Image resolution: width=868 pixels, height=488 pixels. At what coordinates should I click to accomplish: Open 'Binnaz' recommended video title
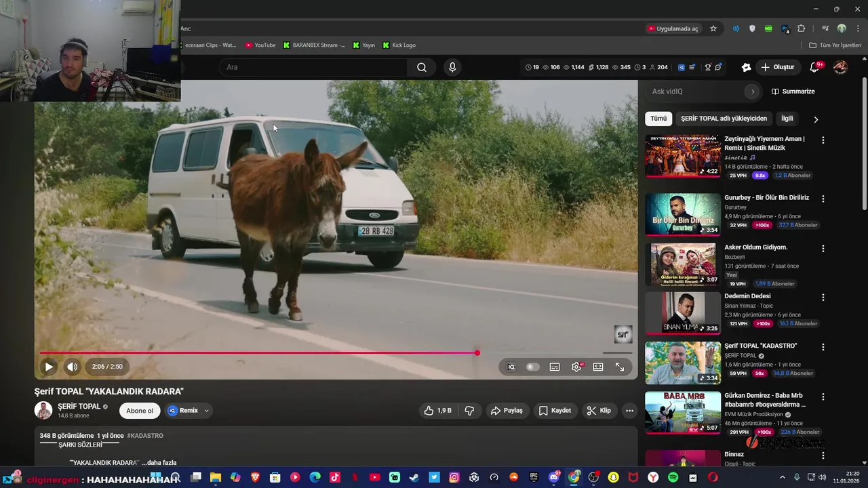click(x=734, y=454)
